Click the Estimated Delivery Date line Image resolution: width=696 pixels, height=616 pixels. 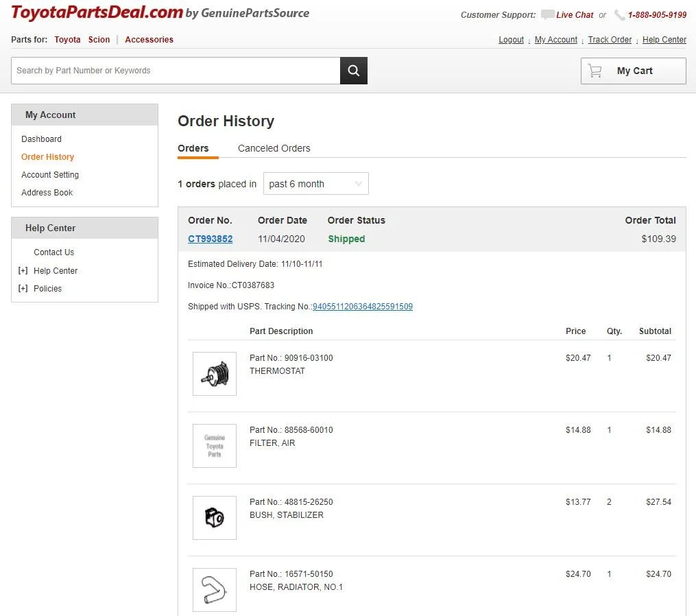click(x=255, y=264)
